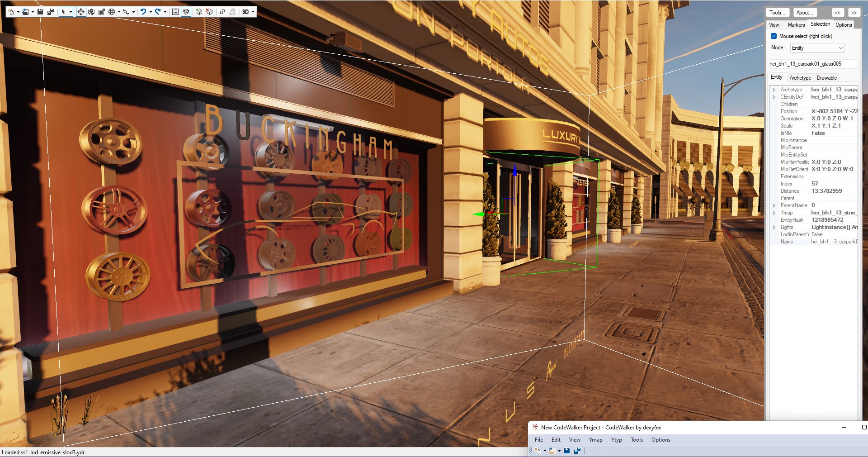Image resolution: width=868 pixels, height=457 pixels.
Task: Toggle the Move widget tool
Action: coord(81,12)
